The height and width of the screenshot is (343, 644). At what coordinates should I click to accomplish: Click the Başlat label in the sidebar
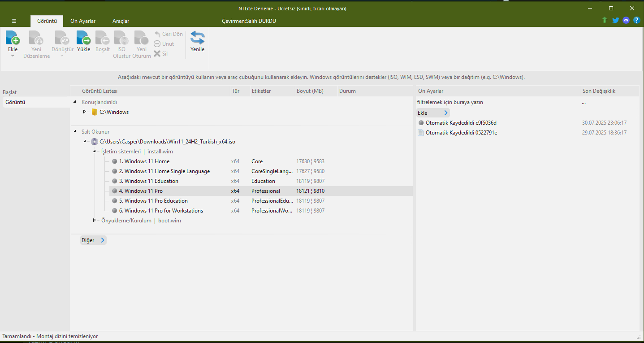(9, 92)
